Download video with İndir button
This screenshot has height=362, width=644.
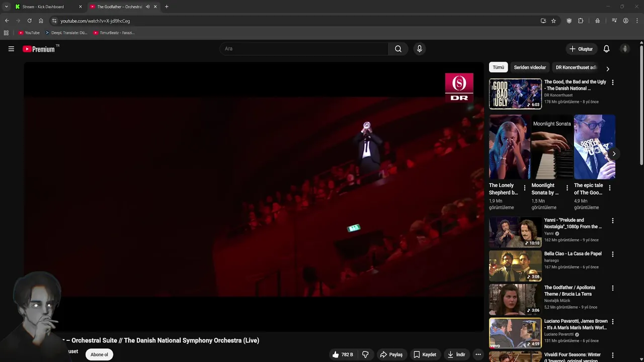(456, 354)
